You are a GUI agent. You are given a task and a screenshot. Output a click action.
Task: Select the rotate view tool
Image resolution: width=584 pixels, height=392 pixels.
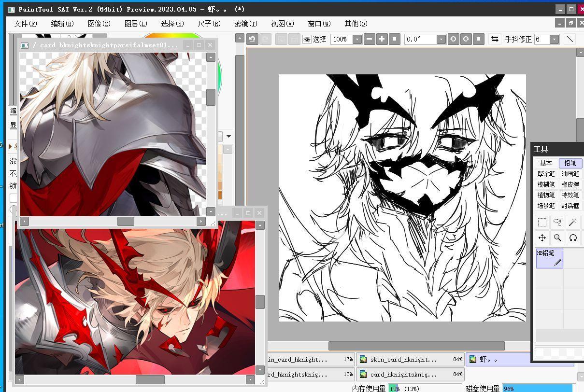click(x=573, y=238)
